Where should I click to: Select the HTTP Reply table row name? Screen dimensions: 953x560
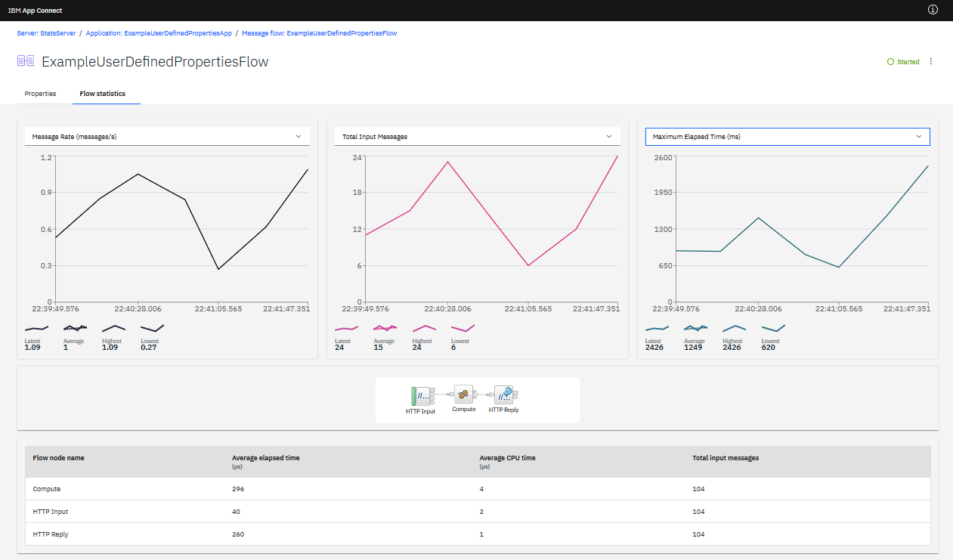tap(50, 534)
